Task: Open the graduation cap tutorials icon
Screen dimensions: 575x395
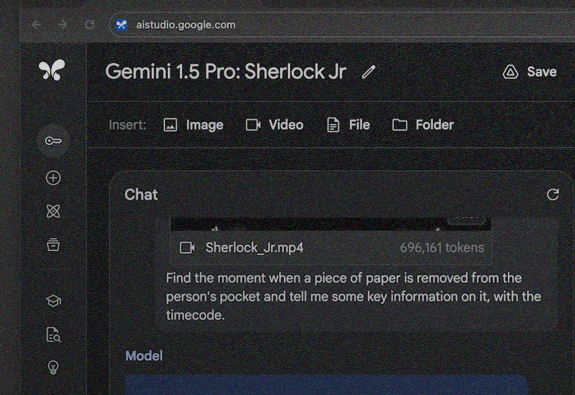Action: tap(53, 301)
